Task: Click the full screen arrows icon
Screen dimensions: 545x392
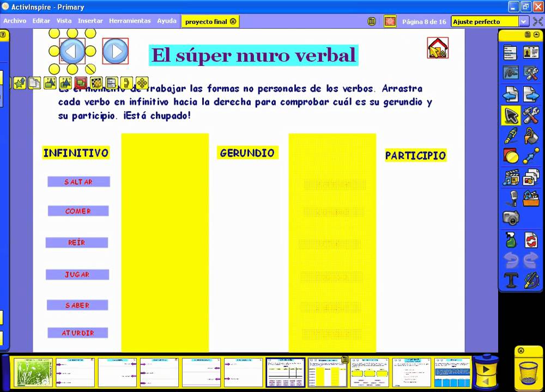Action: (x=538, y=22)
